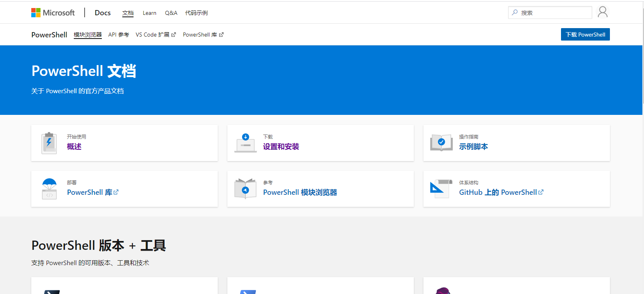Open the Docs home link
The image size is (644, 294).
click(103, 13)
